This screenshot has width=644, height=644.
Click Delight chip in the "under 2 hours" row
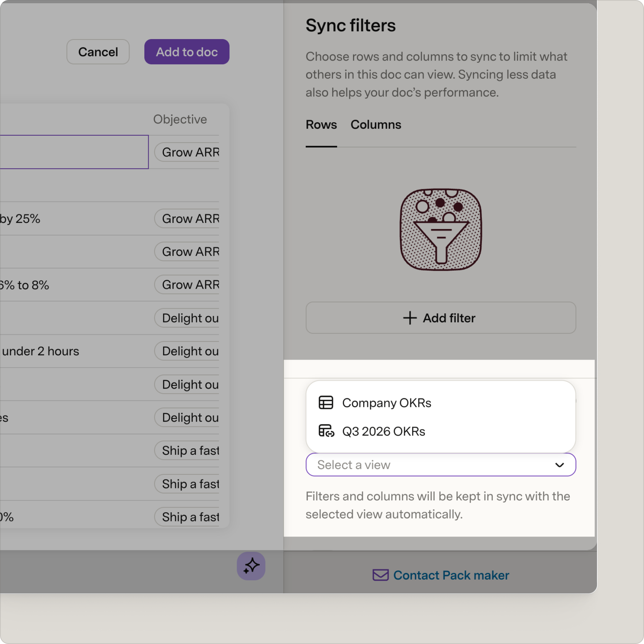click(187, 351)
